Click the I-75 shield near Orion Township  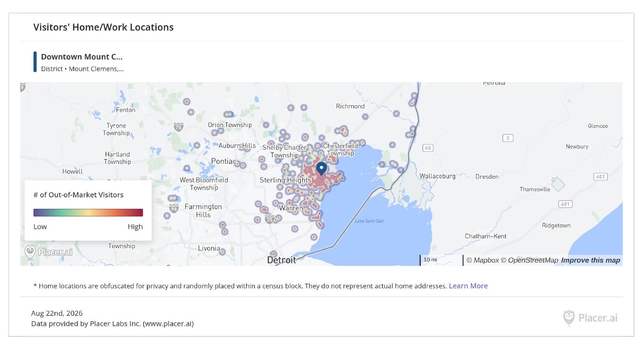(x=178, y=127)
